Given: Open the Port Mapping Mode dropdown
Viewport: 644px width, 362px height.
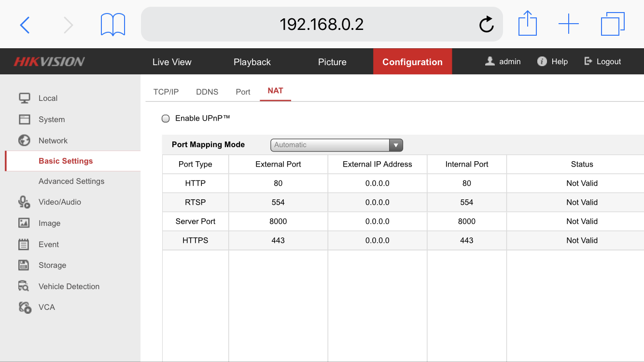Looking at the screenshot, I should (336, 145).
